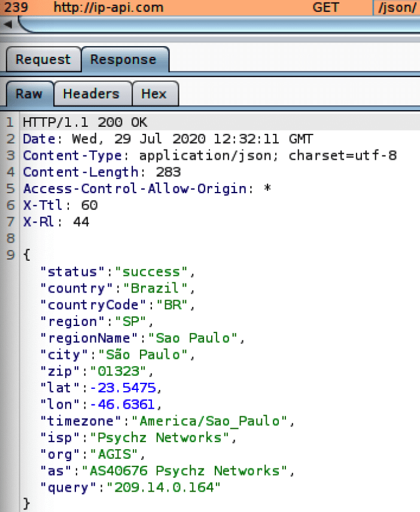The width and height of the screenshot is (420, 512).
Task: Click the GET method cell
Action: pos(325,7)
